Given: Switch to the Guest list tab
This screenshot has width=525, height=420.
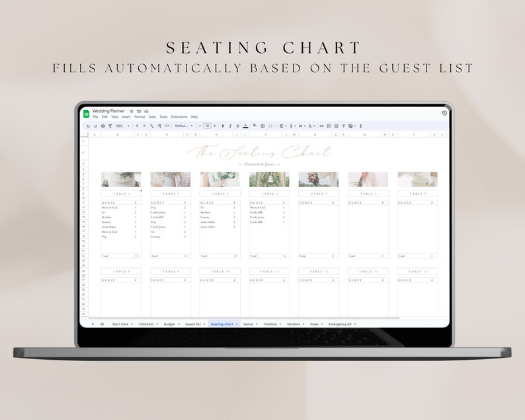Looking at the screenshot, I should (x=193, y=324).
